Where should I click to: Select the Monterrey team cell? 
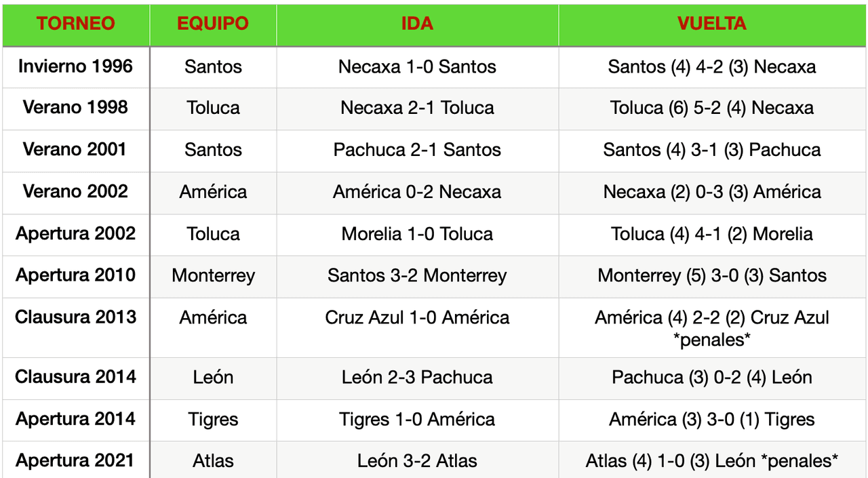coord(213,275)
